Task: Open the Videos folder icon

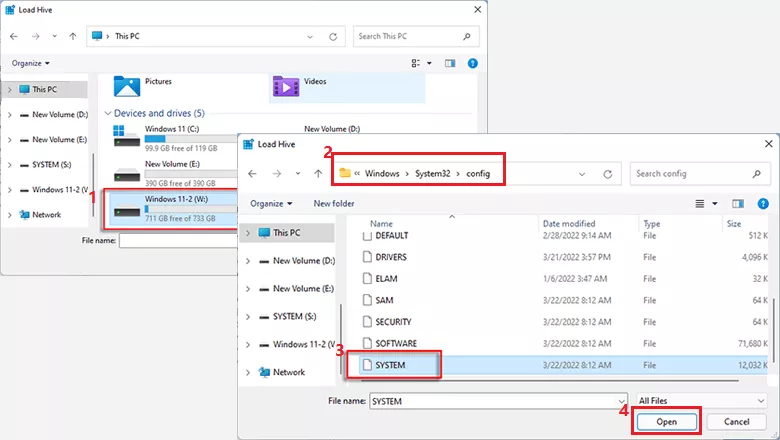Action: pyautogui.click(x=286, y=86)
